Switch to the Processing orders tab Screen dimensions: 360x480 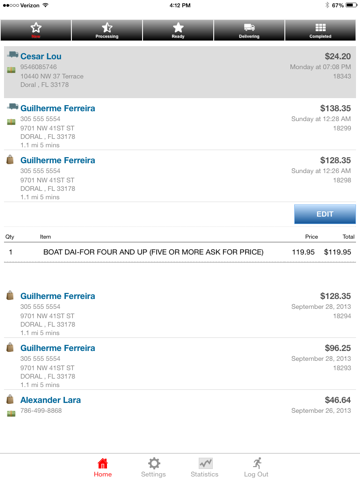(107, 30)
